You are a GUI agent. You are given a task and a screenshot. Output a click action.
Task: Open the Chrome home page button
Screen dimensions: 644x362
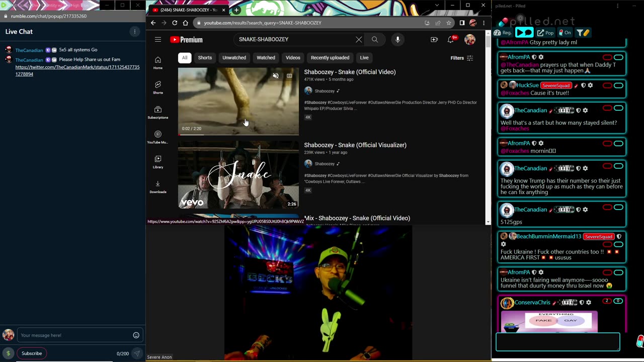(x=185, y=23)
